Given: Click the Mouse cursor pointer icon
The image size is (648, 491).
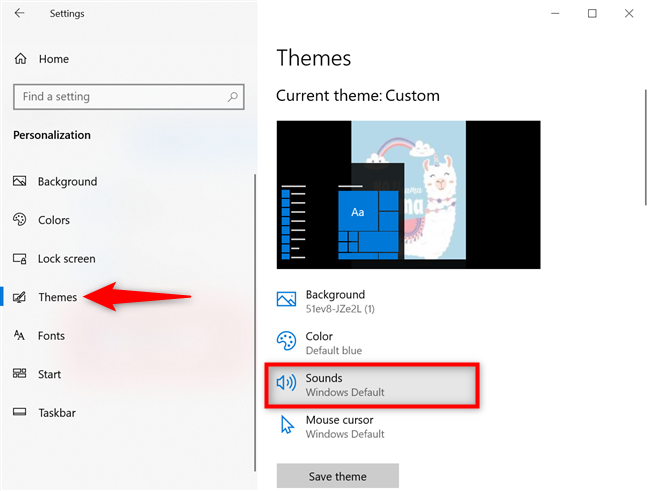Looking at the screenshot, I should 287,424.
